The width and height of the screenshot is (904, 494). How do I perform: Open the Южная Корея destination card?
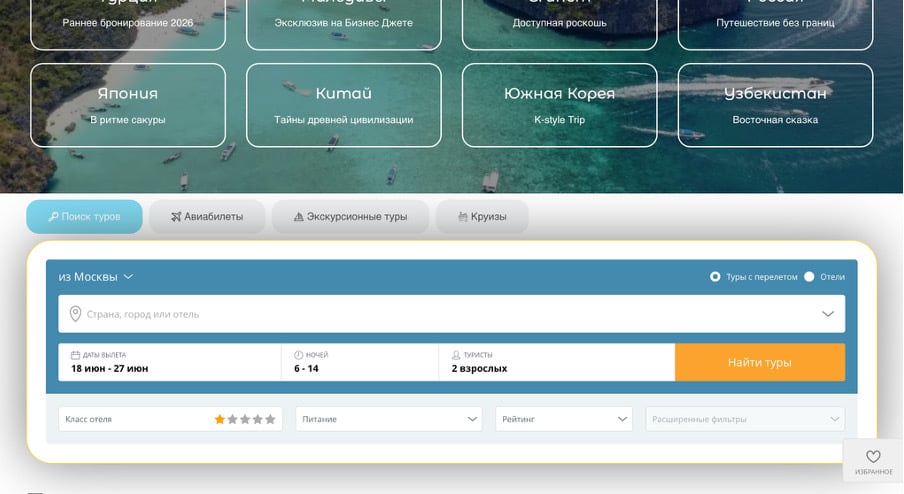(x=559, y=105)
